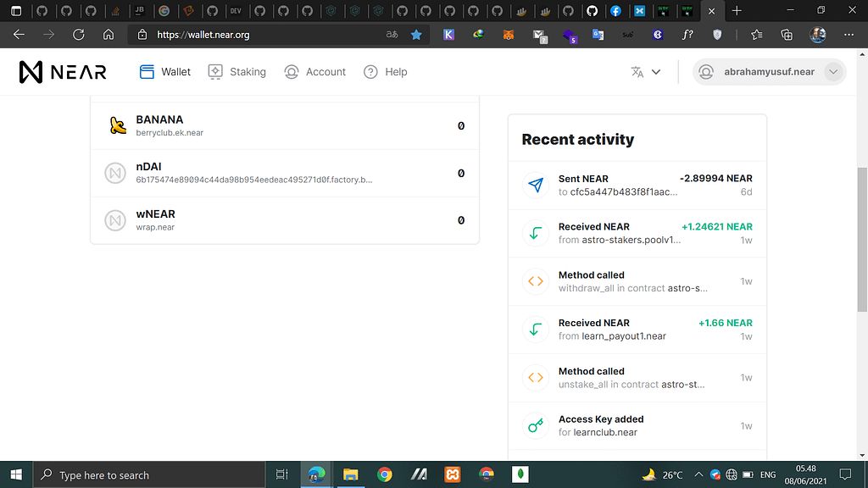868x488 pixels.
Task: Go back in the browser
Action: (19, 34)
